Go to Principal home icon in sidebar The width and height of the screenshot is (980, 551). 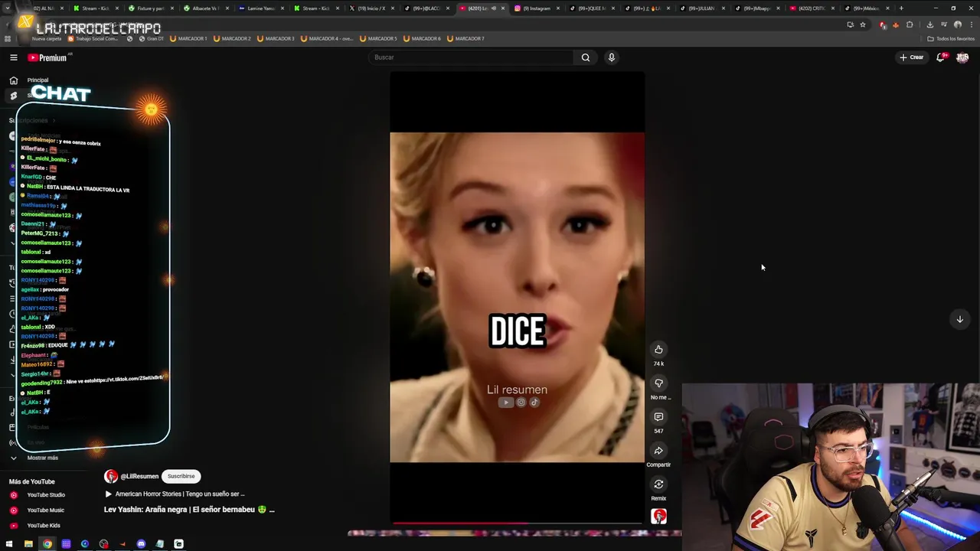point(14,80)
